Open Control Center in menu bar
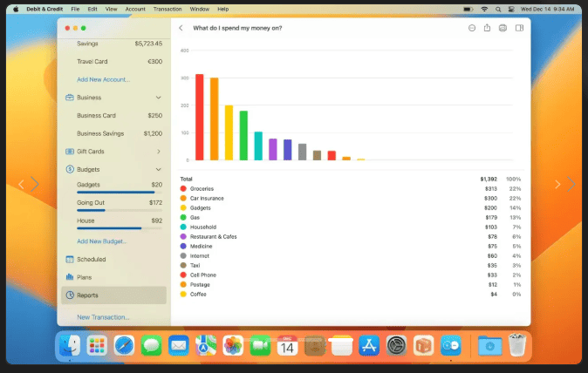 pyautogui.click(x=511, y=9)
